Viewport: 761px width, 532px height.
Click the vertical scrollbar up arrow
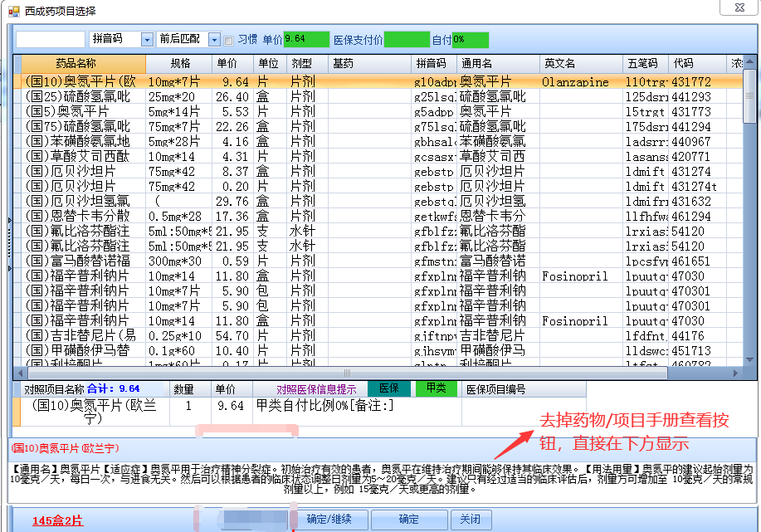coord(749,61)
